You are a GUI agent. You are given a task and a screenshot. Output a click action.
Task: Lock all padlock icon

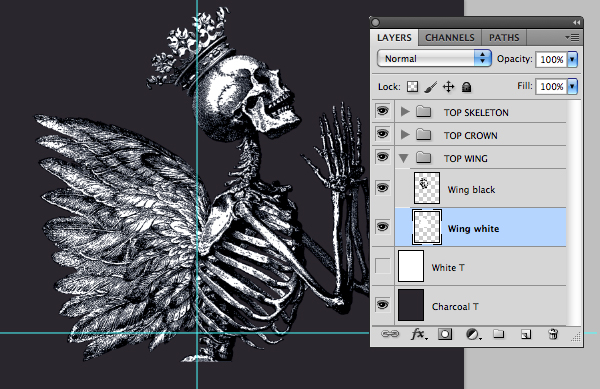[x=466, y=87]
